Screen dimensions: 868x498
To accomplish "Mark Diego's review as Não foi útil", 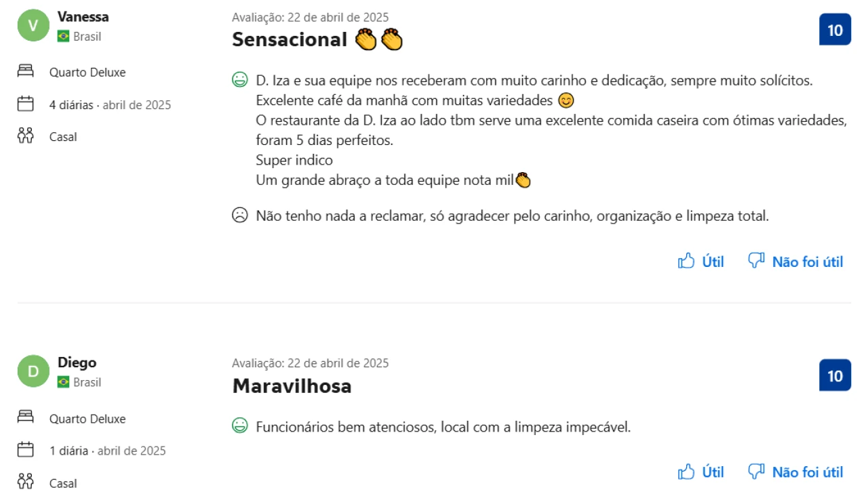I will (x=795, y=472).
